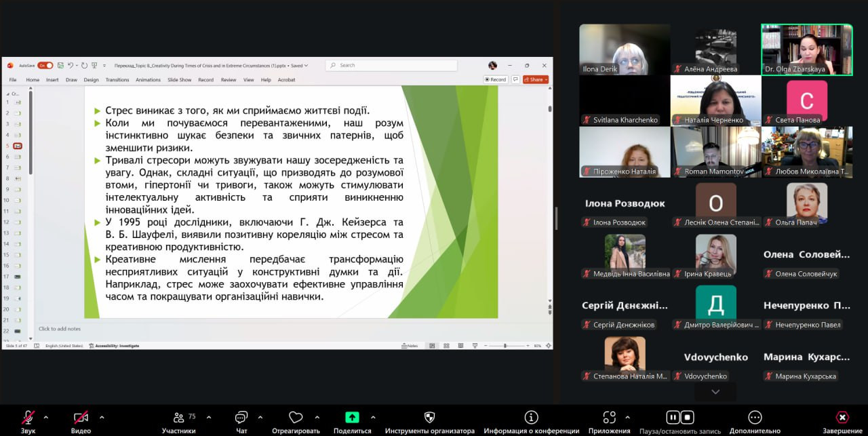The width and height of the screenshot is (868, 436).
Task: Click English (United States) language indicator
Action: (x=64, y=346)
